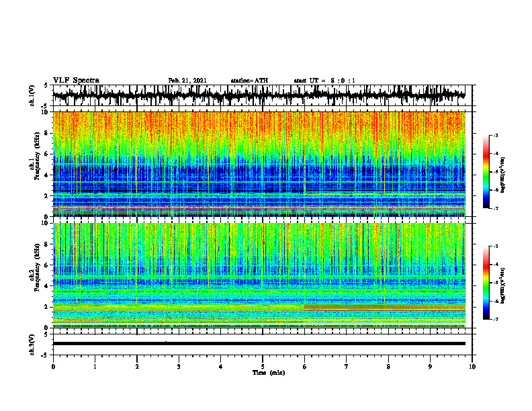
Task: Click inside the ch.1 spectrogram panel
Action: point(259,164)
